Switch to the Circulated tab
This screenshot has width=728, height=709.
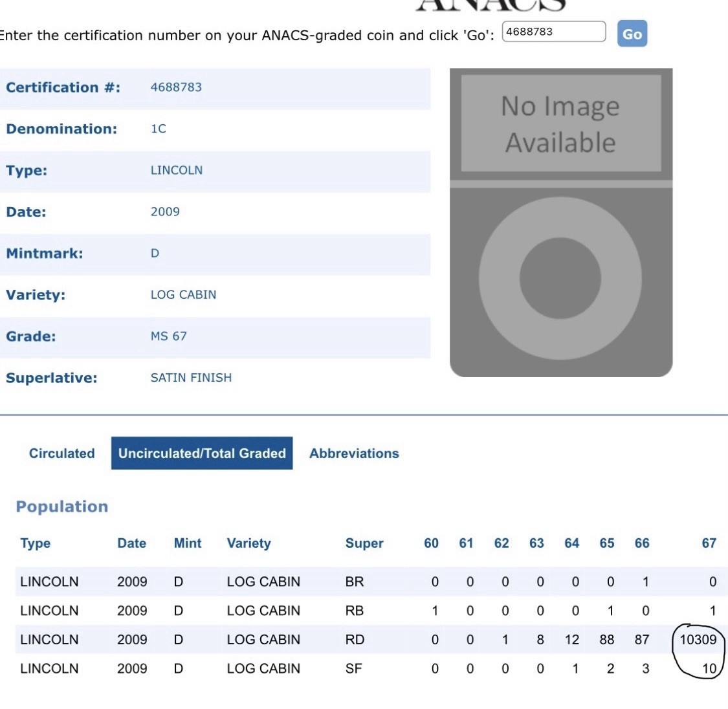pos(61,453)
